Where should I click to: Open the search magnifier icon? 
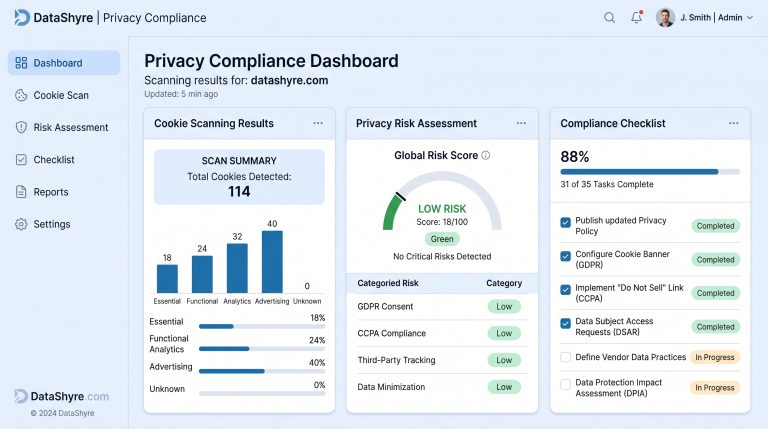(x=609, y=18)
